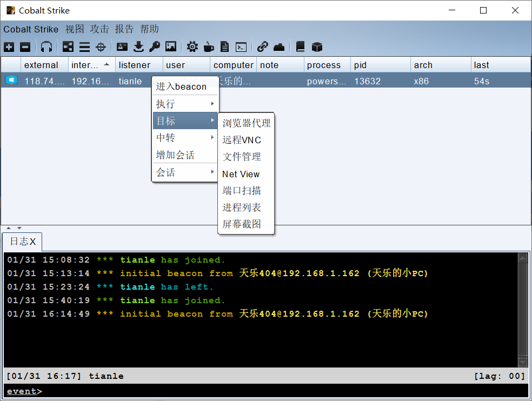Click the cube about icon
Image resolution: width=532 pixels, height=401 pixels.
click(317, 47)
